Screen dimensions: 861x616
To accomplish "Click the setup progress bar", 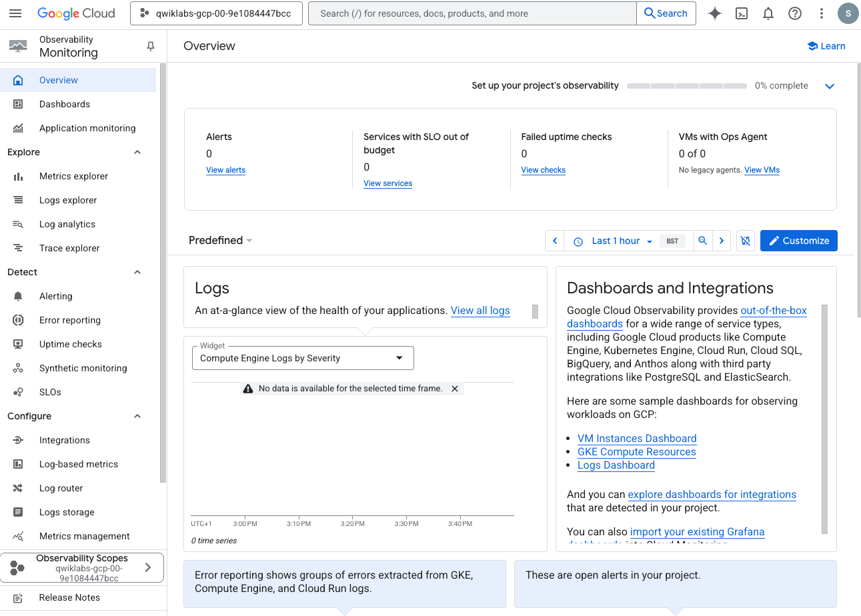I will pos(687,86).
